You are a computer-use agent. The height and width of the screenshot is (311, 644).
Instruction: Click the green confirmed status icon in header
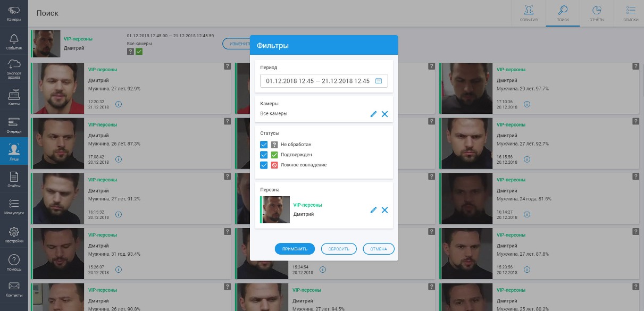[139, 52]
